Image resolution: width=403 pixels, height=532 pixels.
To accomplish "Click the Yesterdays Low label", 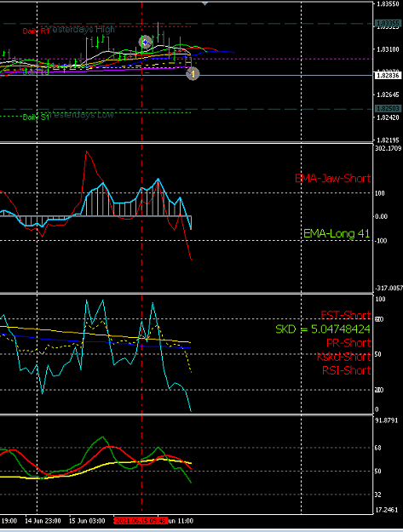I will 81,115.
